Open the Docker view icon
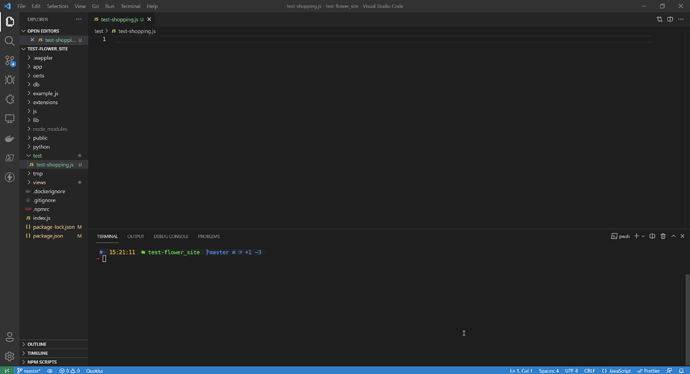 tap(9, 138)
